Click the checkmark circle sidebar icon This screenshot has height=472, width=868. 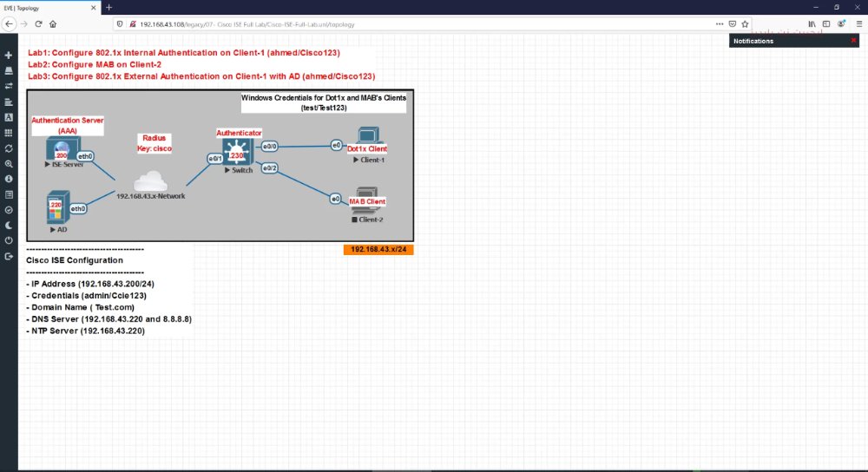[x=9, y=210]
